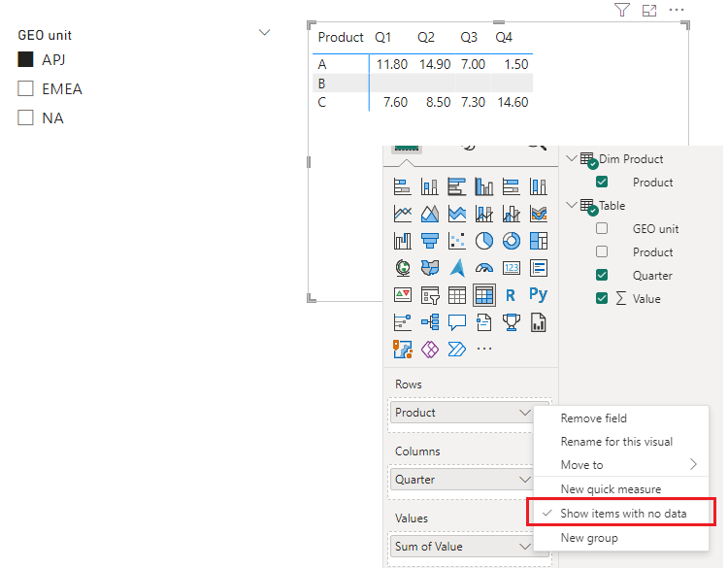728x568 pixels.
Task: Select the 100% stacked column chart visual
Action: coord(539,186)
